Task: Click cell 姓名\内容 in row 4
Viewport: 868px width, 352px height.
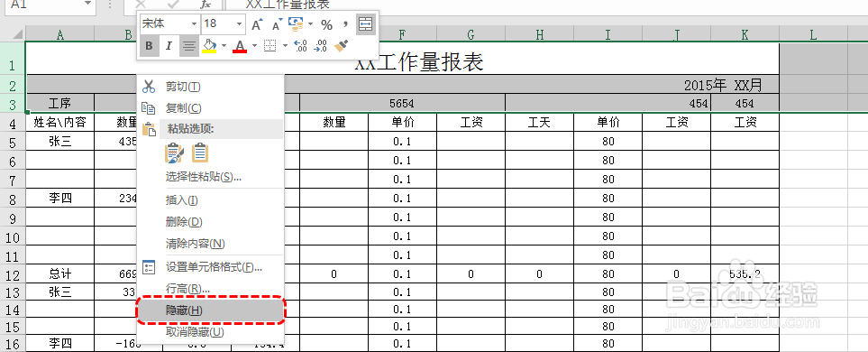Action: click(x=59, y=122)
